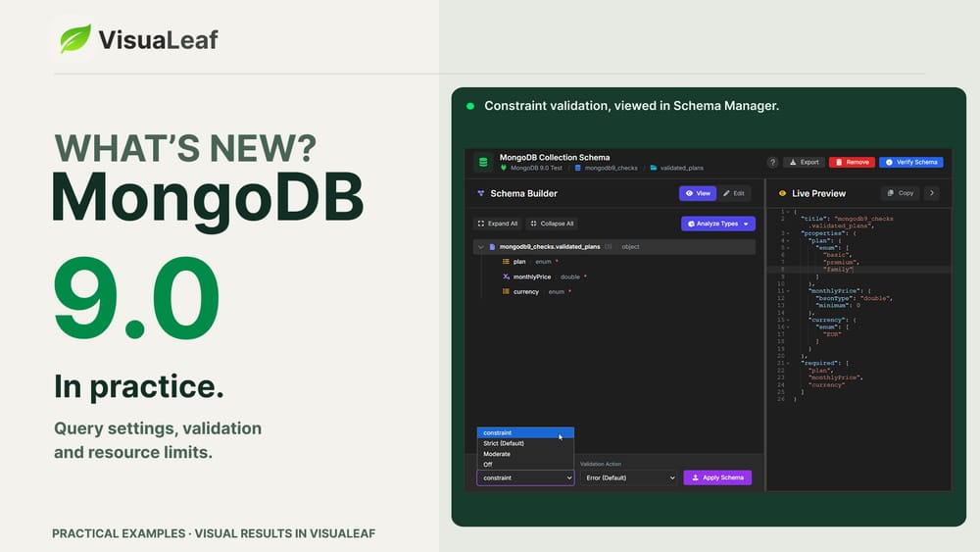Open the Analyze Types dropdown
This screenshot has width=980, height=552.
coord(717,224)
